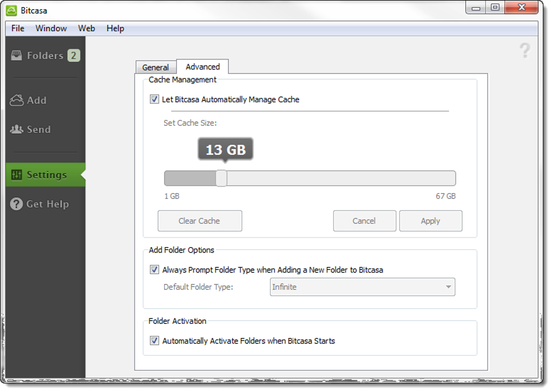Image resolution: width=552 pixels, height=392 pixels.
Task: Click the 67 GB maximum label
Action: point(446,196)
